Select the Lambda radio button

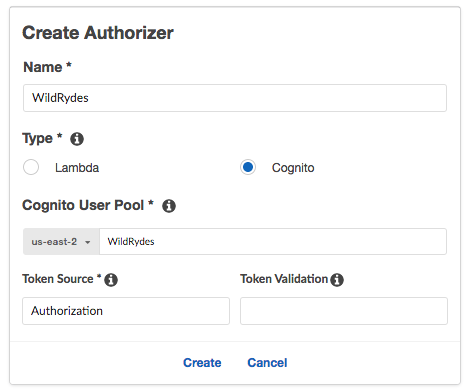(31, 167)
